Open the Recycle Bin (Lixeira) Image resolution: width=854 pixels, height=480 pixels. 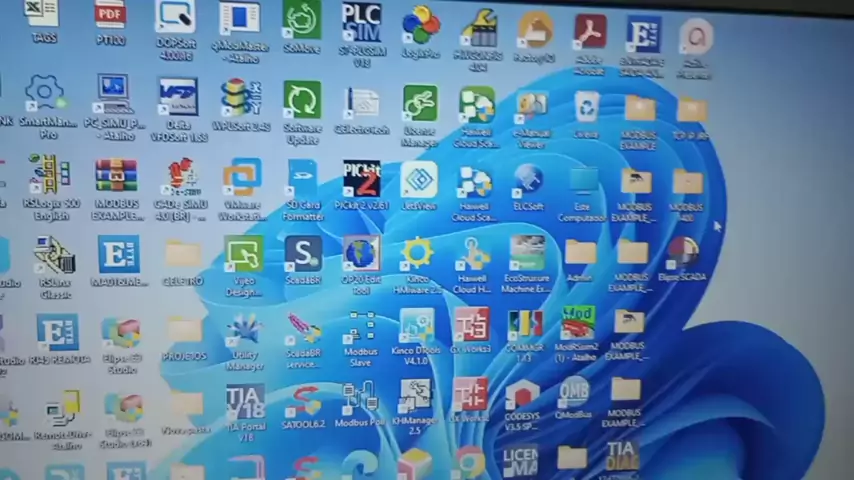coord(586,106)
